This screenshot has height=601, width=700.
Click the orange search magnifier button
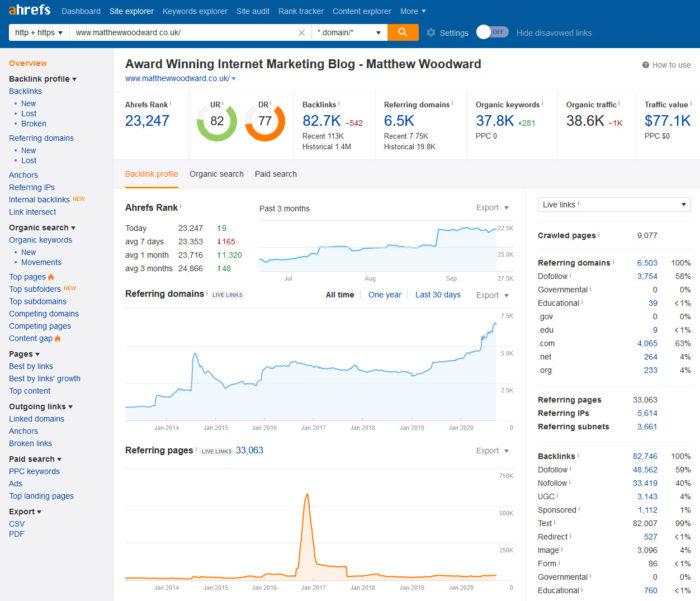coord(402,32)
